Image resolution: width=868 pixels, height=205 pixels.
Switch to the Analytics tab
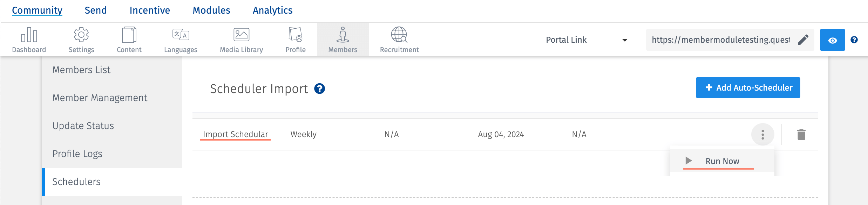coord(273,10)
